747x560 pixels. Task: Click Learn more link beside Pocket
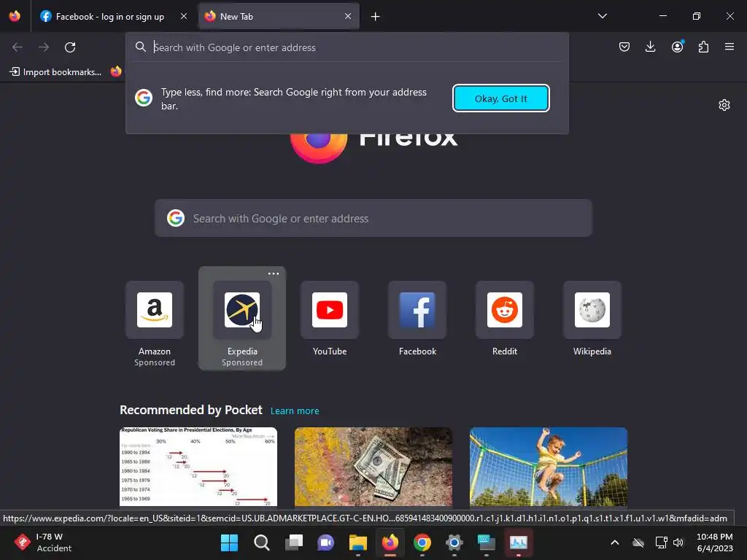tap(295, 411)
